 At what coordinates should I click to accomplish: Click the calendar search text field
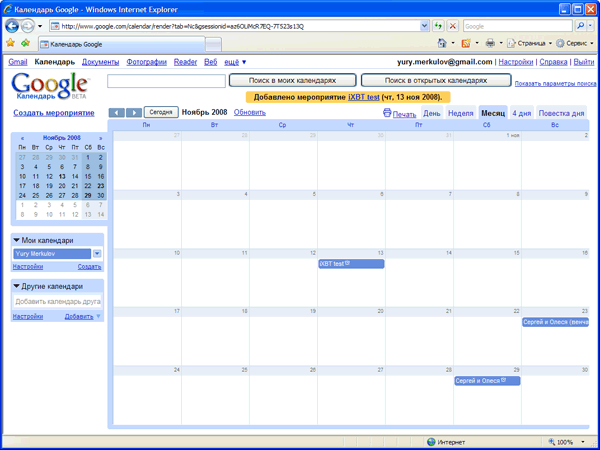(166, 81)
